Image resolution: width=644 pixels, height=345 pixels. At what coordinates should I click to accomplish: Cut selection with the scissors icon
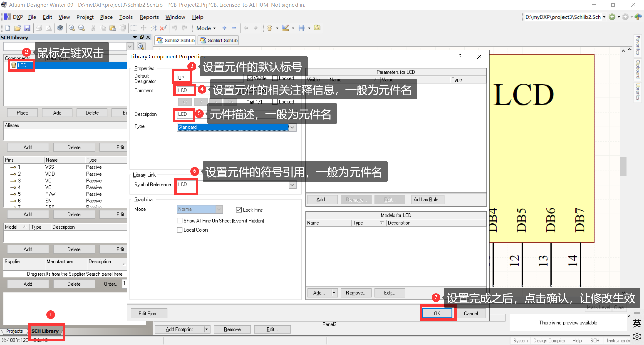click(x=93, y=28)
